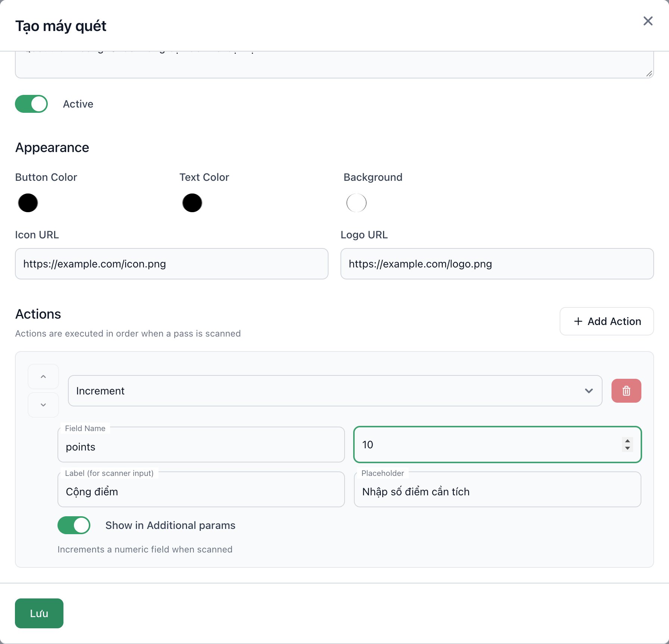Edit the Placeholder text field

(x=498, y=489)
